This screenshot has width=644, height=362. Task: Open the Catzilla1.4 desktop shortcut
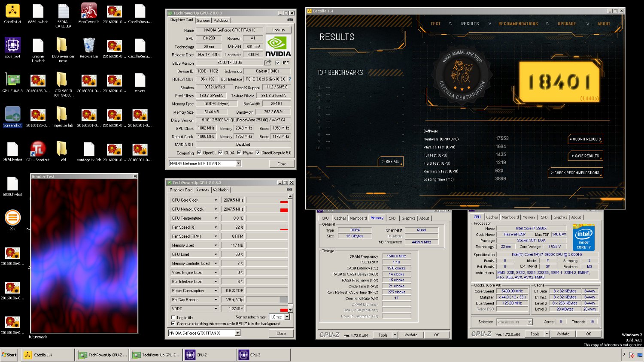pyautogui.click(x=12, y=13)
